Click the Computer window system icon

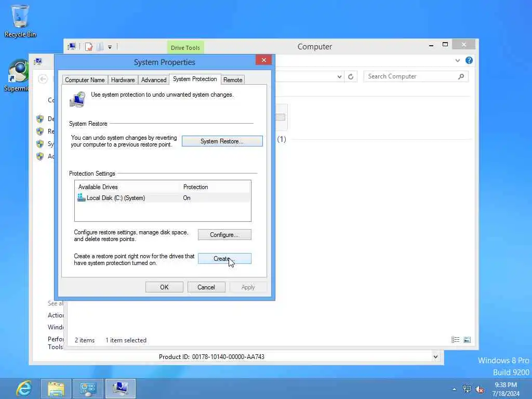[72, 46]
